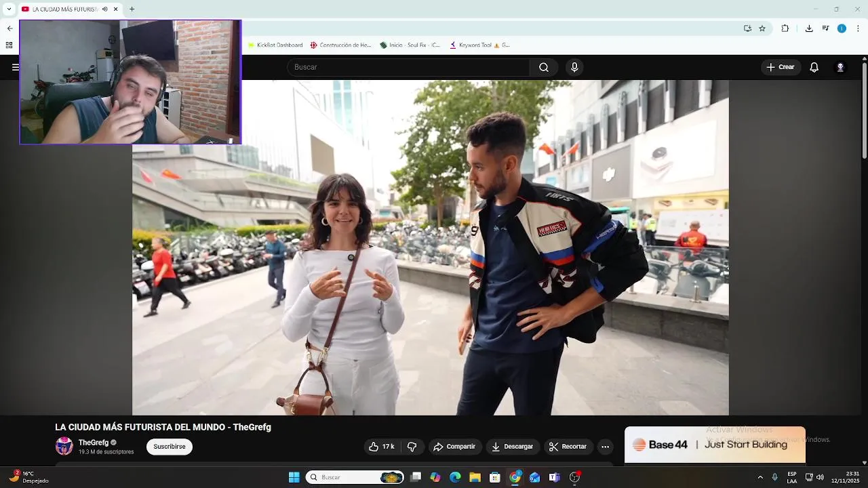Viewport: 868px width, 488px height.
Task: Open File Explorer from taskbar
Action: [475, 477]
